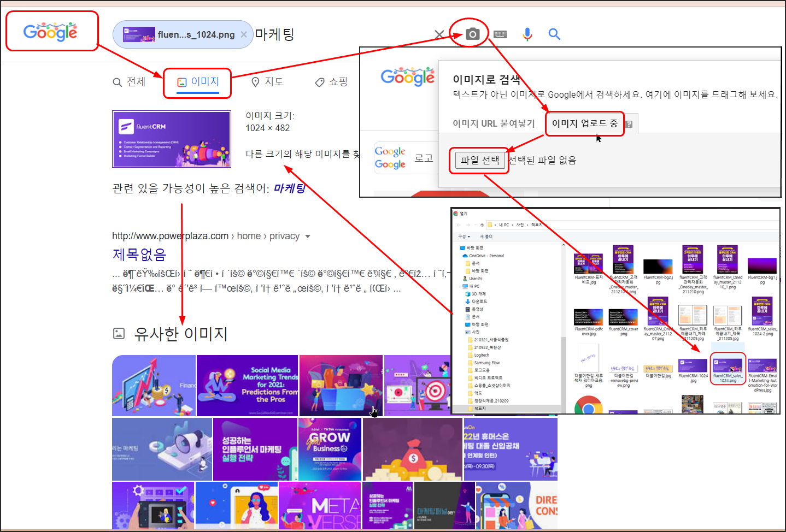Screen dimensions: 786x532
Task: Open the Search by image camera icon
Action: (473, 34)
